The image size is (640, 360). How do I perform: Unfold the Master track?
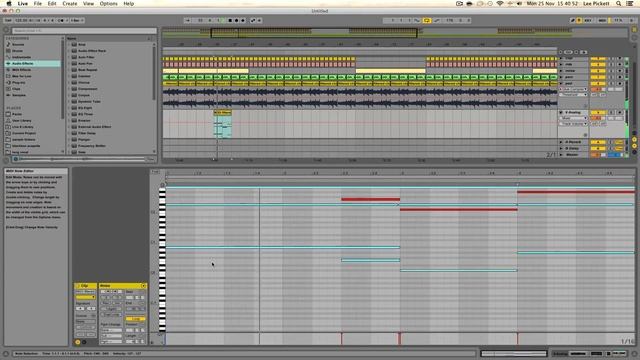[561, 155]
